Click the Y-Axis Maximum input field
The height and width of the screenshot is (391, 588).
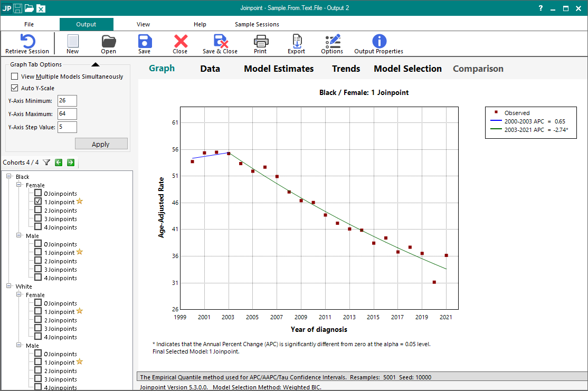coord(67,114)
